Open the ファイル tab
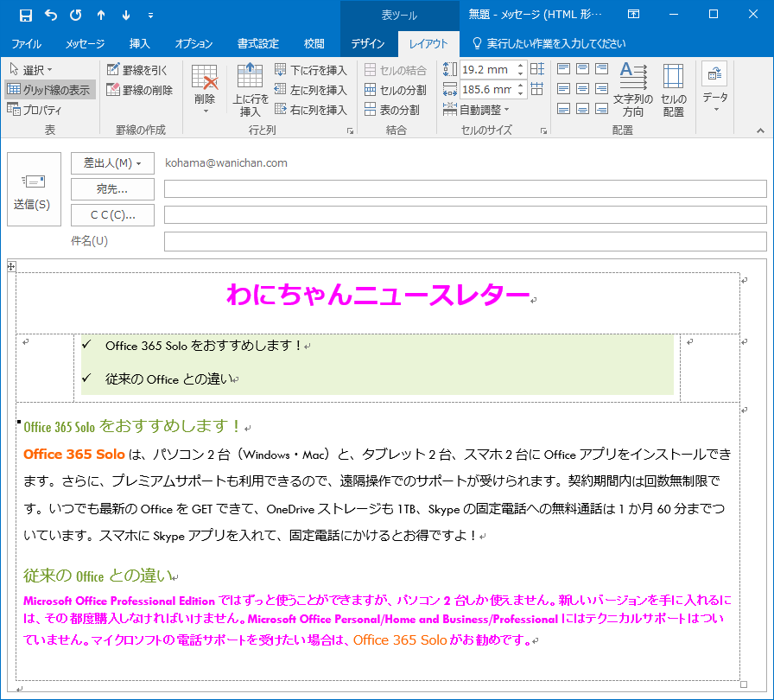774x700 pixels. coord(26,44)
